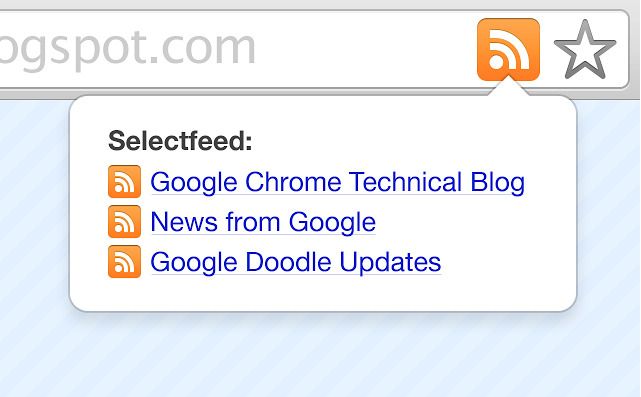Image resolution: width=641 pixels, height=397 pixels.
Task: Click blank popup area right of News from Google
Action: point(470,222)
